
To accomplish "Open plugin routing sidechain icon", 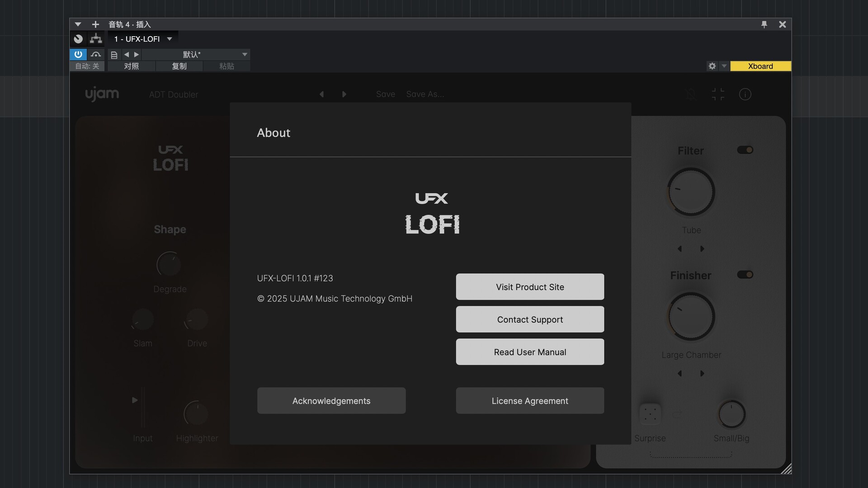I will [96, 39].
